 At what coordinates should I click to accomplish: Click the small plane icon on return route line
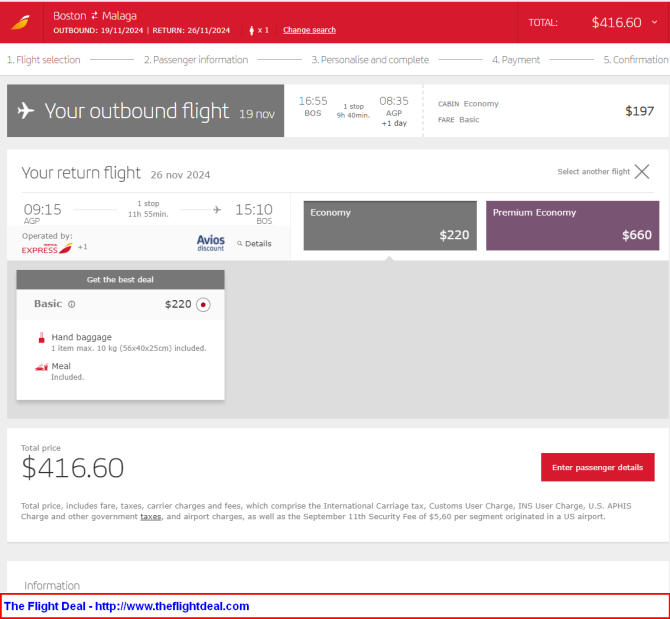[217, 209]
